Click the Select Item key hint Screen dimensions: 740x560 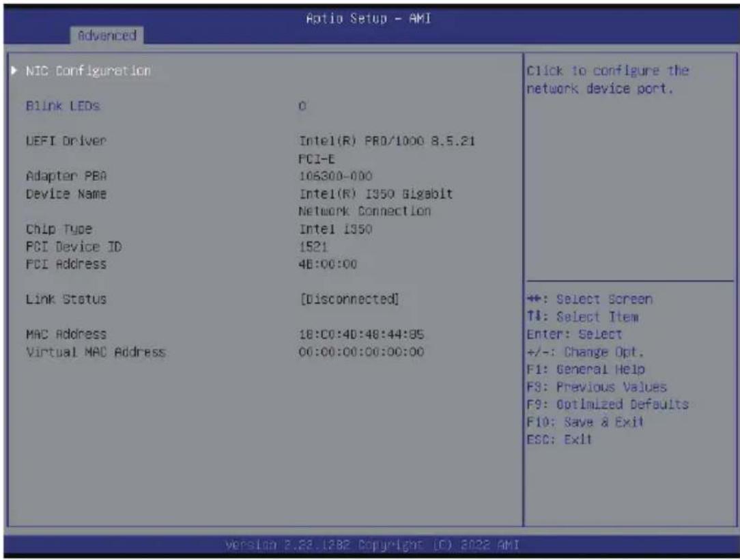583,316
